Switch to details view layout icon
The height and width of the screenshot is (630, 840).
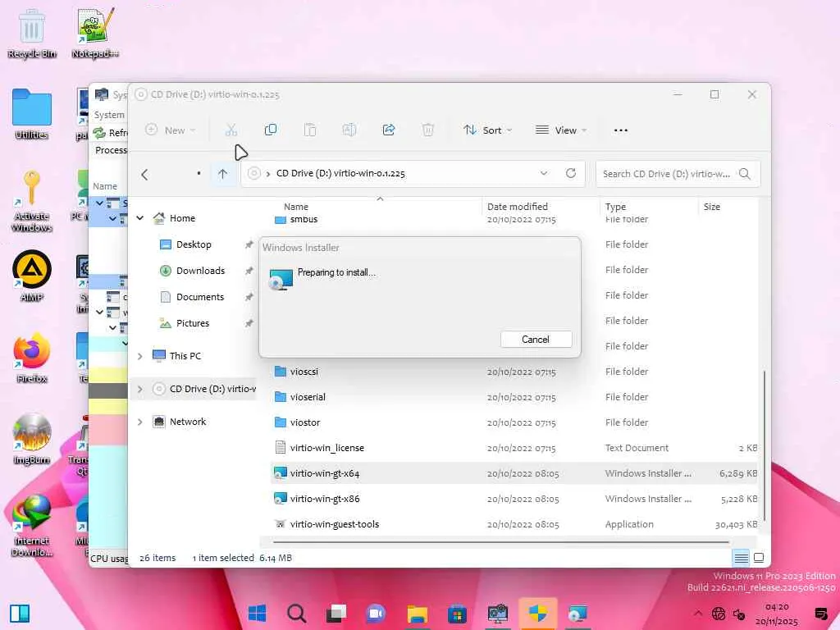pos(742,558)
